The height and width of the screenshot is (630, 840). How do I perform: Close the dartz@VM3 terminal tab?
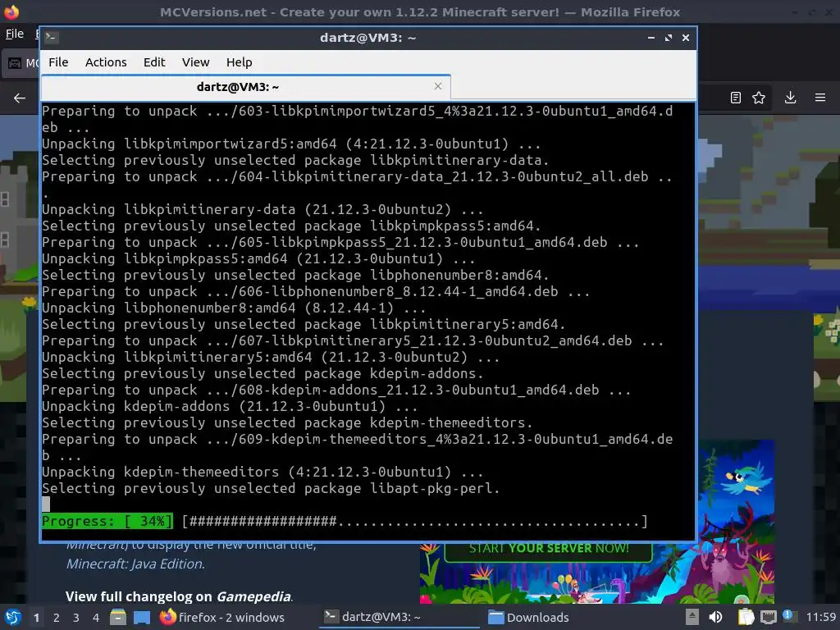[438, 86]
